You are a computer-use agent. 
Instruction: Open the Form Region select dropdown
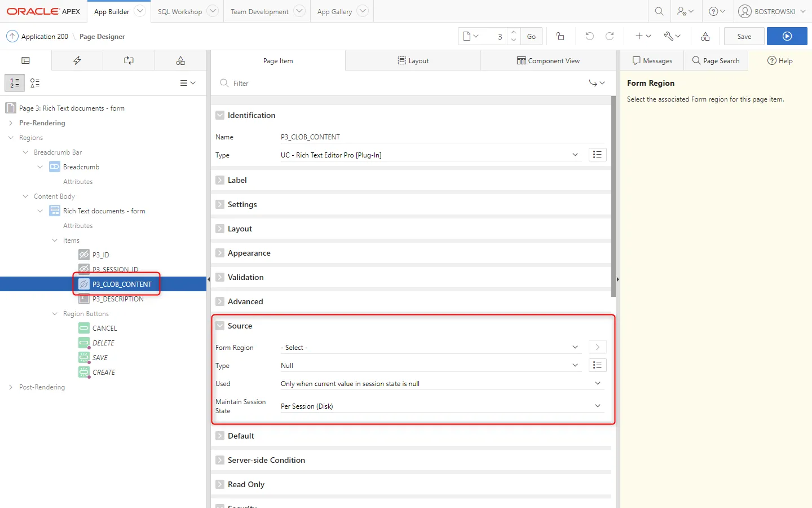tap(430, 348)
